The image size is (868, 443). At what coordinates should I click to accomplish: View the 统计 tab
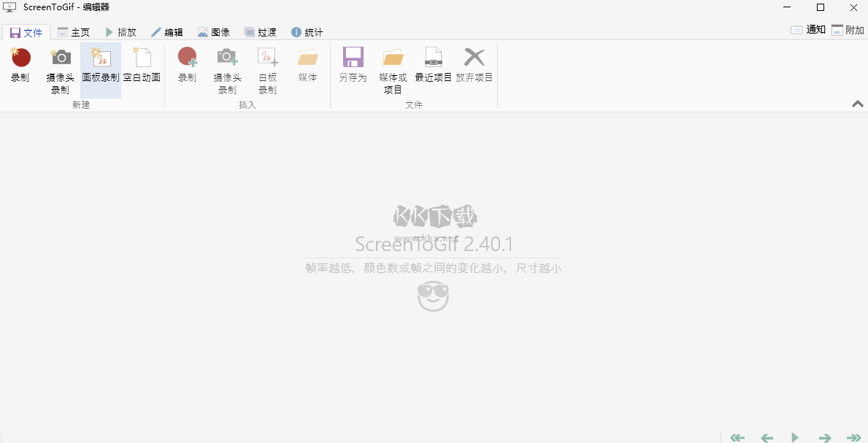point(307,31)
